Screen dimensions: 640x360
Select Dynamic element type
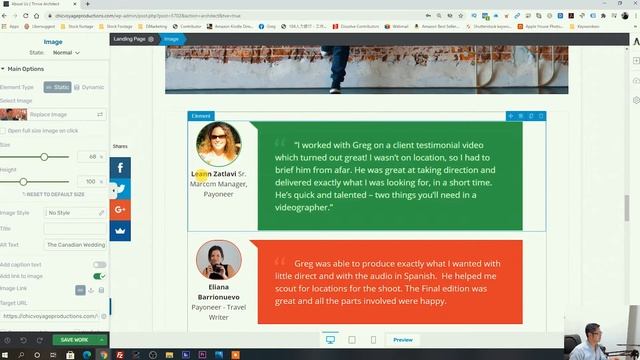pos(89,87)
